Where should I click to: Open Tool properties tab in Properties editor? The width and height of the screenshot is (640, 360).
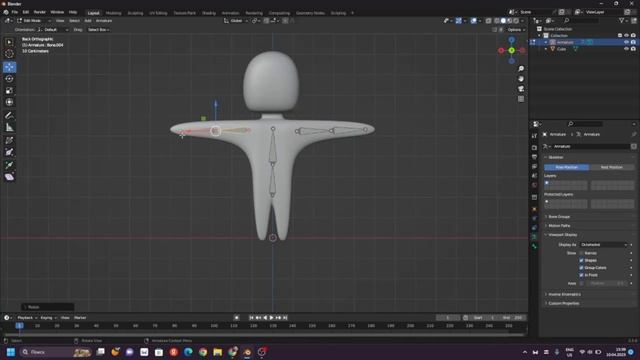(534, 136)
